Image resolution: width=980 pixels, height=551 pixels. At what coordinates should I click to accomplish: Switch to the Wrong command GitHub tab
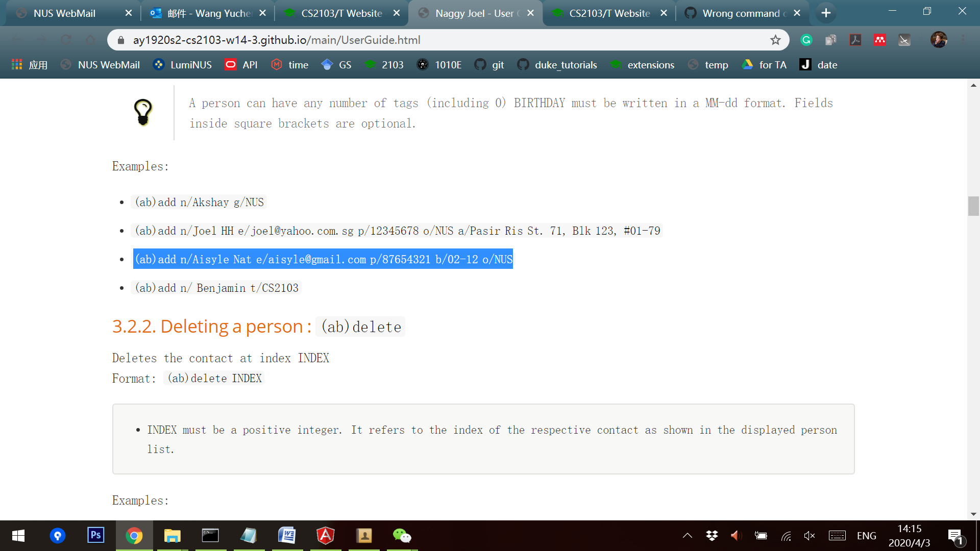[x=740, y=13]
